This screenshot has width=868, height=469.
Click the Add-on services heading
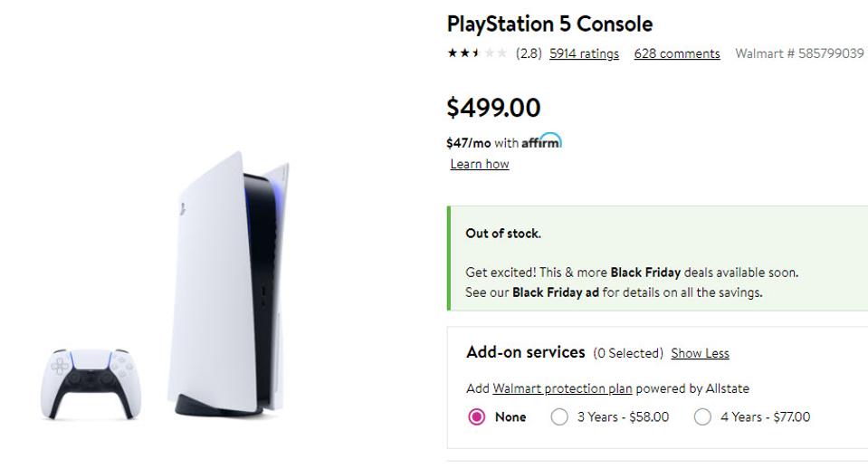[x=525, y=352]
